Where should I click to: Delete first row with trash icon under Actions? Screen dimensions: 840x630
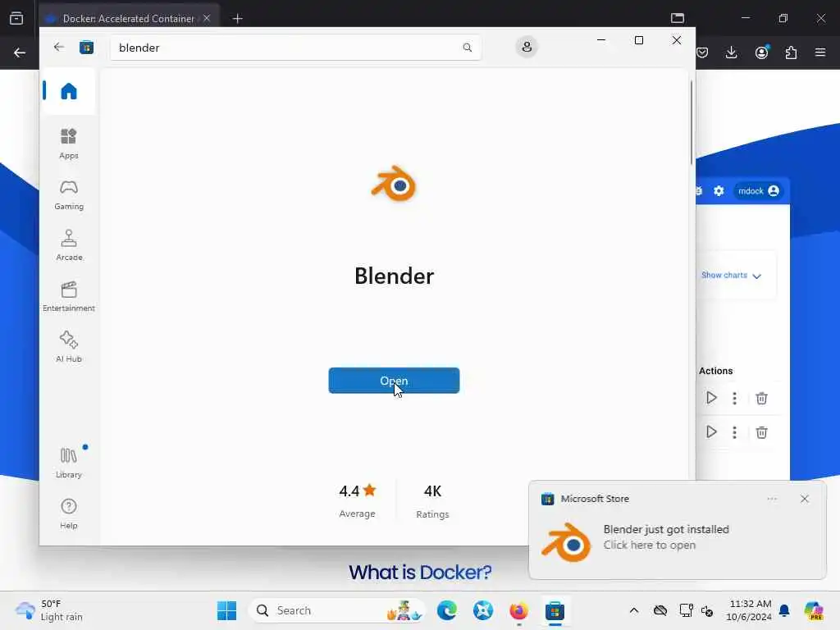pyautogui.click(x=761, y=398)
